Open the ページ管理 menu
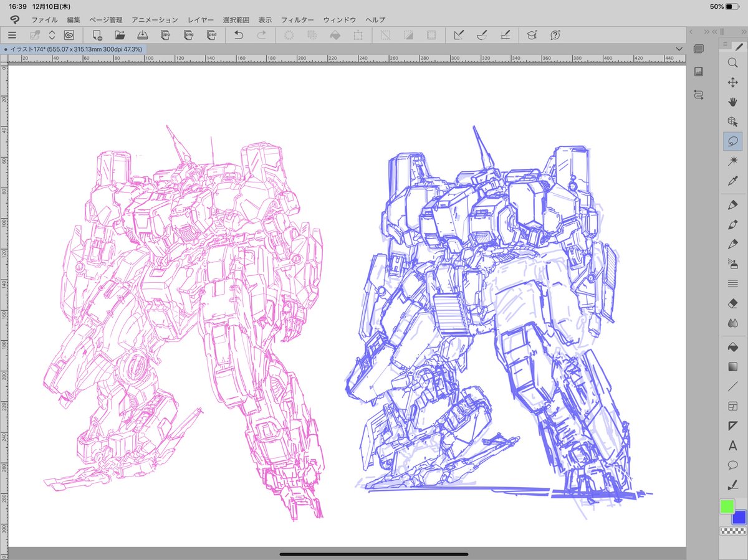The width and height of the screenshot is (748, 560). [106, 20]
